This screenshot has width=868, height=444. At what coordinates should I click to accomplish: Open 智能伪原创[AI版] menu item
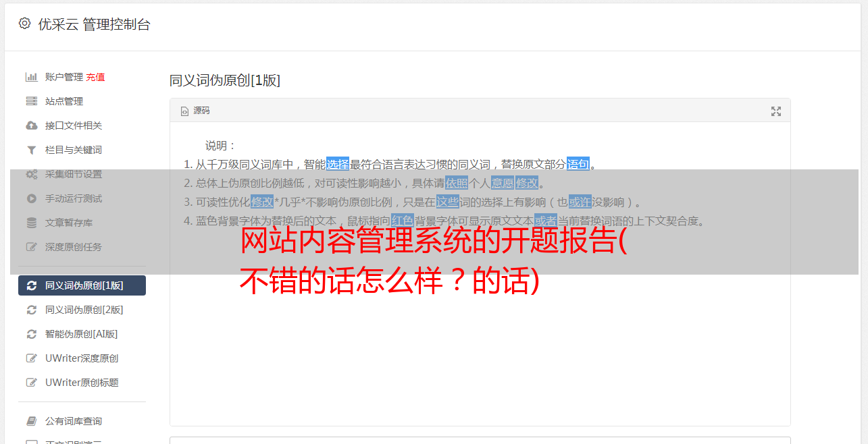point(82,334)
